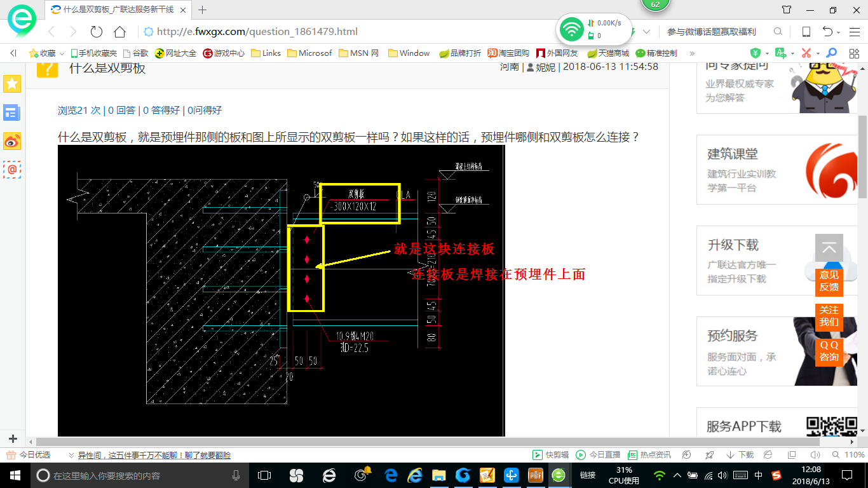Go forward with the forward arrow
This screenshot has height=488, width=868.
[73, 32]
